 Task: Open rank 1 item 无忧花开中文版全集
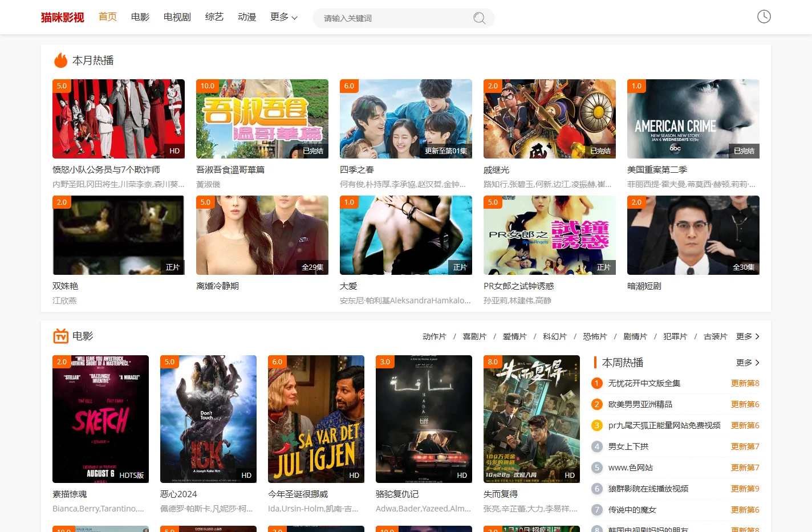644,383
